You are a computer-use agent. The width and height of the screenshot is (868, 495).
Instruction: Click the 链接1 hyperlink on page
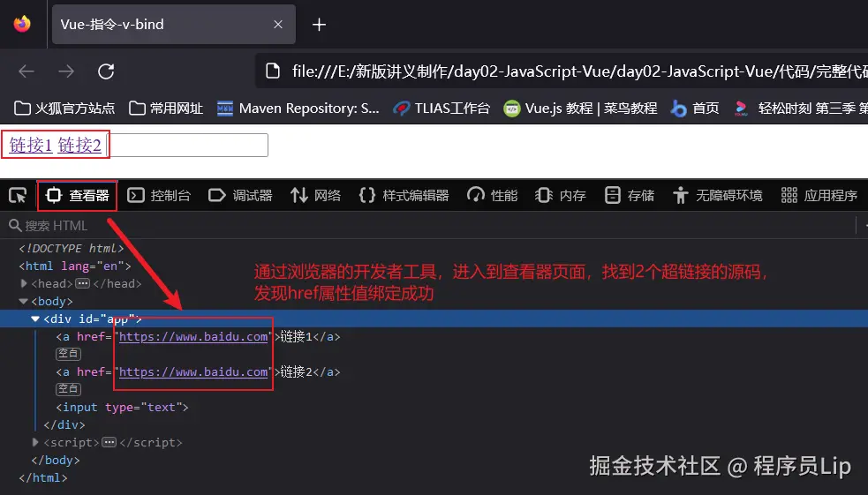tap(30, 145)
